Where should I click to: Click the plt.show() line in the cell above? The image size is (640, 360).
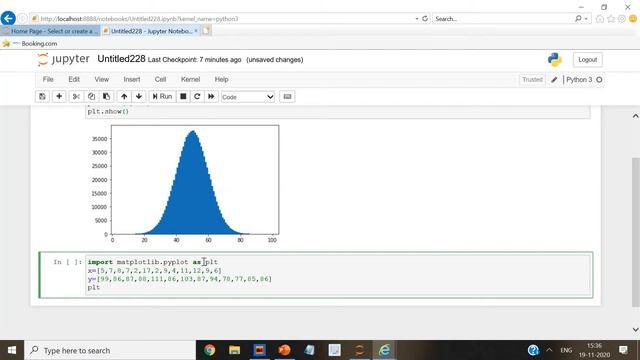[x=108, y=111]
